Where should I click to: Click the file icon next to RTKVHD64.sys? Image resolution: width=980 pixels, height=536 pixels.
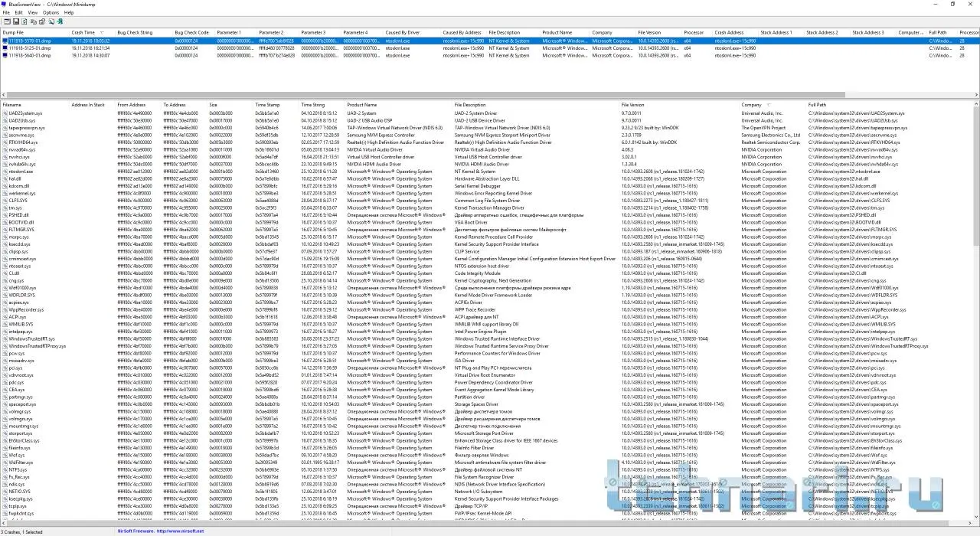[5, 142]
